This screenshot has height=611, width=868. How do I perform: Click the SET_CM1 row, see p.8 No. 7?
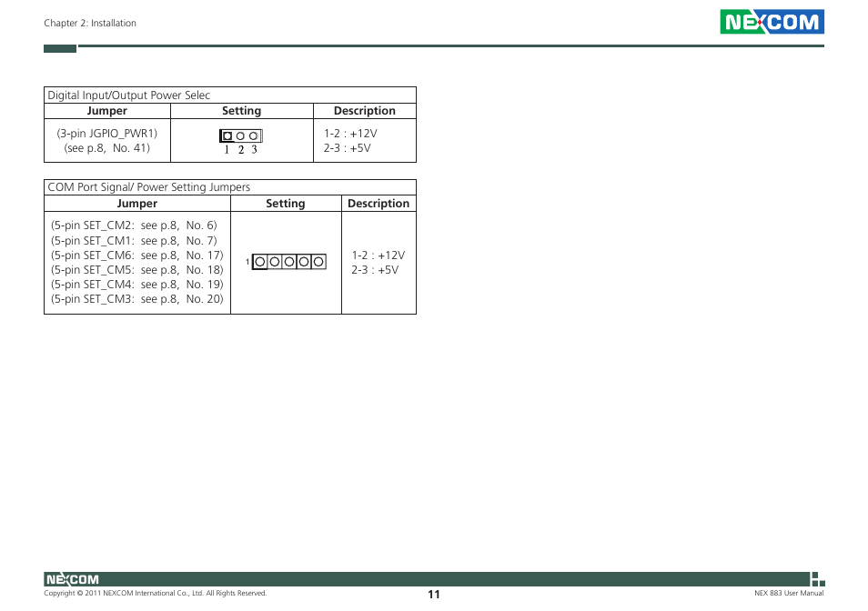[134, 241]
